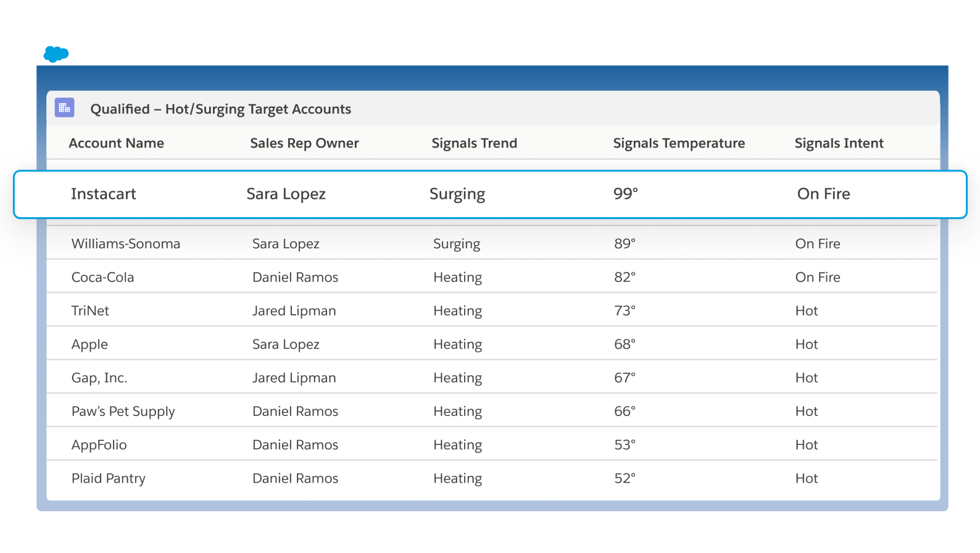Screen dimensions: 980x553
Task: Click the 66° temperature value
Action: 625,411
